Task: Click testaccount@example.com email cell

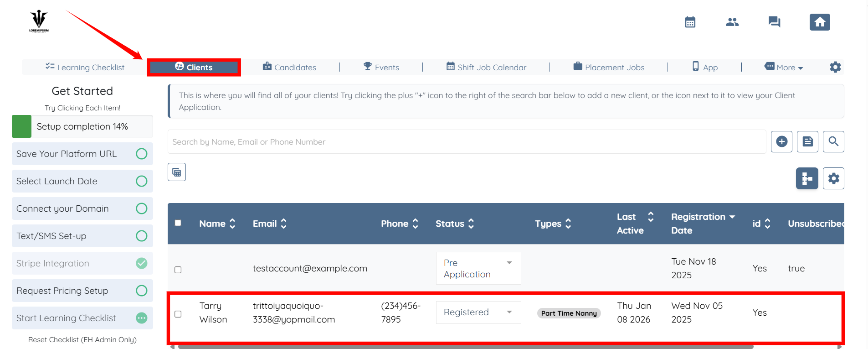Action: 310,268
